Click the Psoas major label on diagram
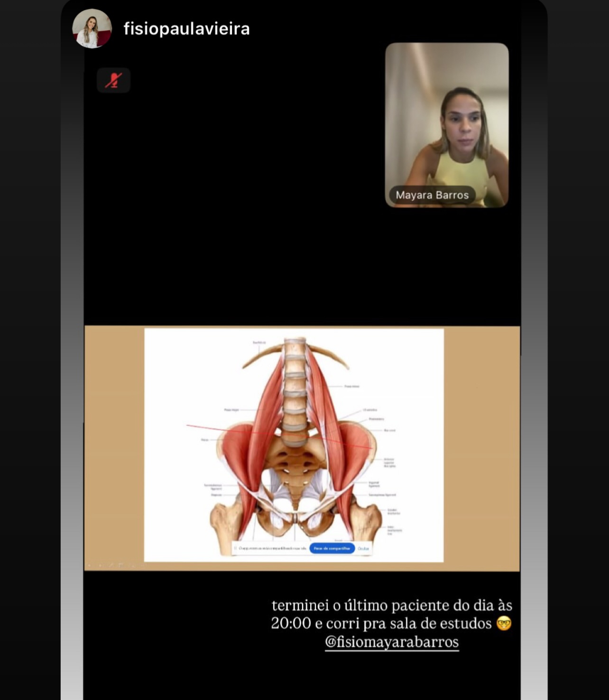The image size is (609, 700). pyautogui.click(x=231, y=410)
